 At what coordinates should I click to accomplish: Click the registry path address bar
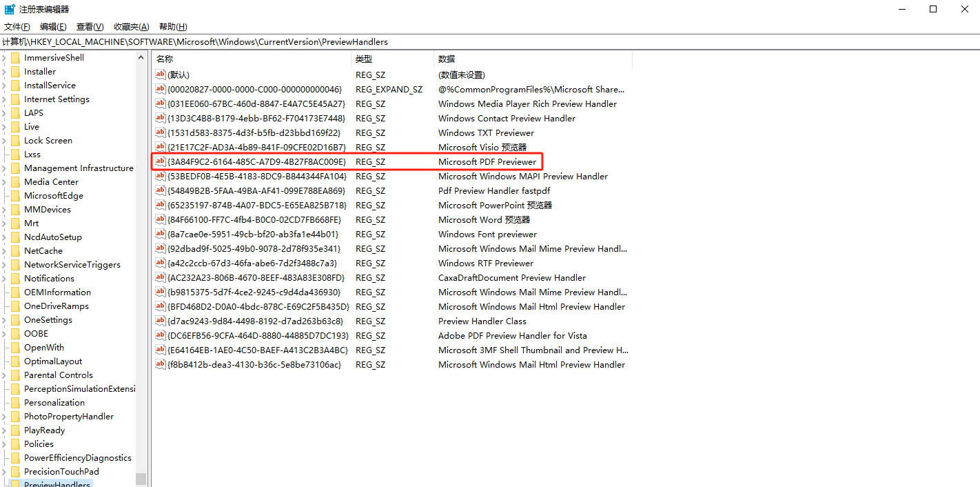(490, 42)
